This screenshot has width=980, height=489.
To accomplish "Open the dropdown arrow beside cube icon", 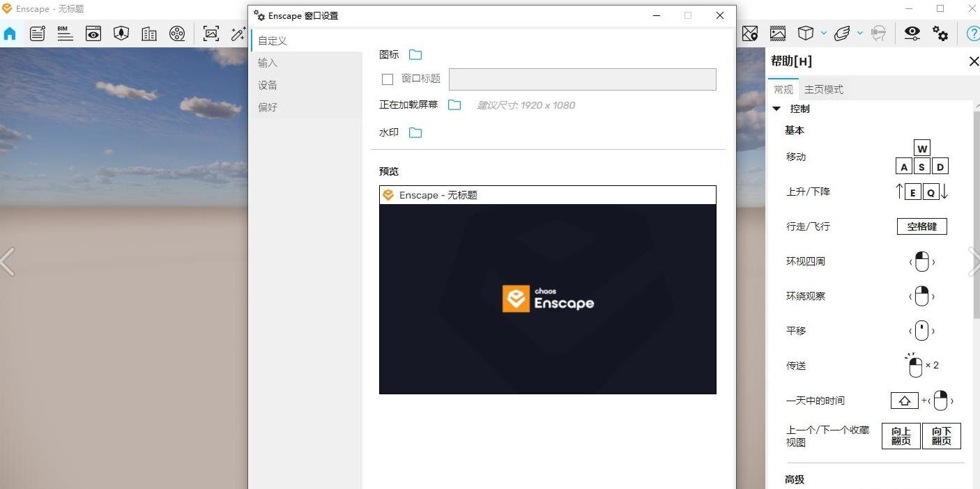I will point(823,33).
